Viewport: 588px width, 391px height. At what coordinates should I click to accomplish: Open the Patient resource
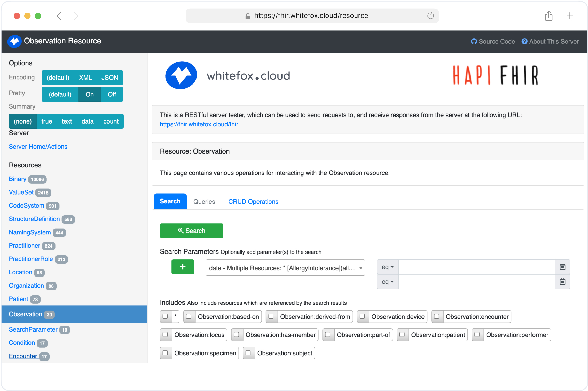(18, 299)
